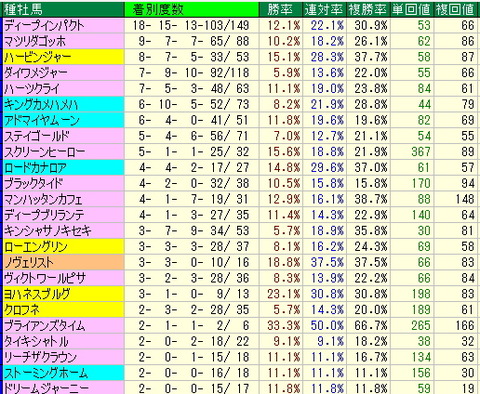
Task: Click ノヴェリスト win rate 18.8%
Action: (284, 262)
